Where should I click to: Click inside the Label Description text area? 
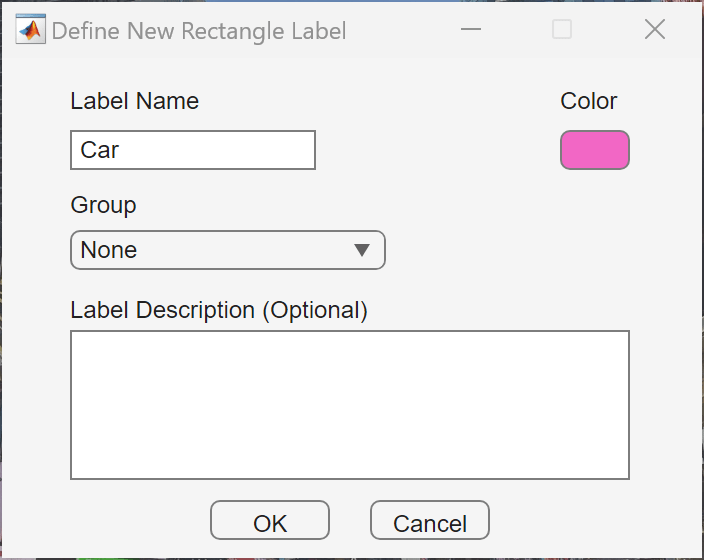tap(349, 404)
